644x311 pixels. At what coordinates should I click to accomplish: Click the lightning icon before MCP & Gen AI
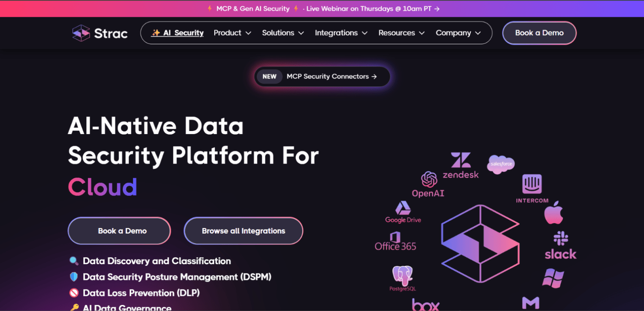tap(210, 9)
